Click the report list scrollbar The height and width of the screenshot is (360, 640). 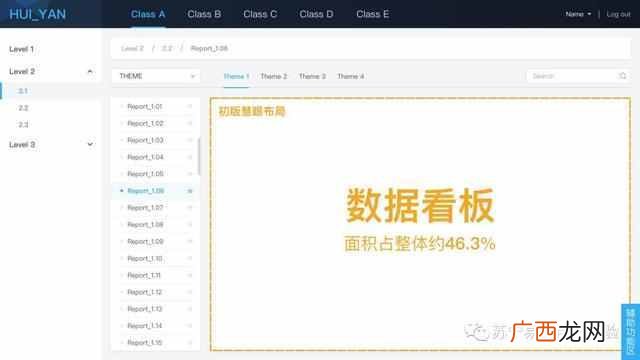(x=199, y=157)
